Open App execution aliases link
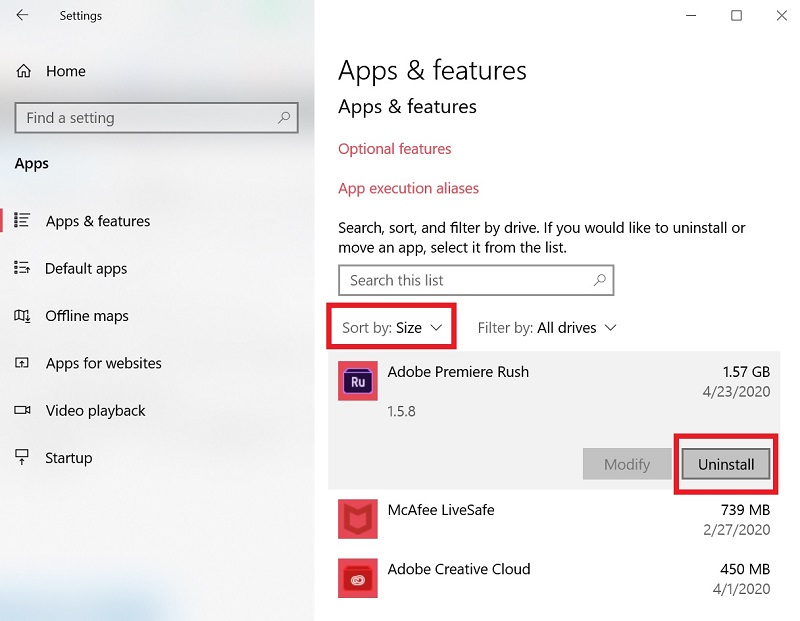The width and height of the screenshot is (800, 621). (408, 188)
